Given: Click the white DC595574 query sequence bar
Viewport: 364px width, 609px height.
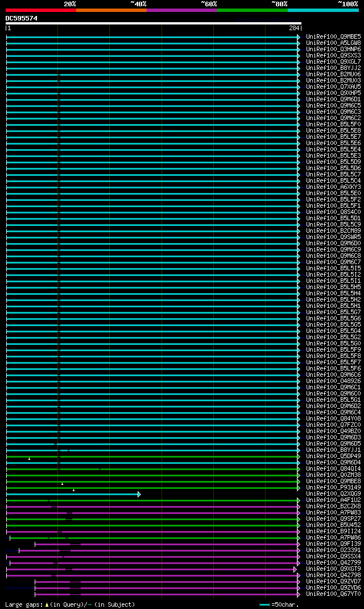Looking at the screenshot, I should click(x=154, y=23).
